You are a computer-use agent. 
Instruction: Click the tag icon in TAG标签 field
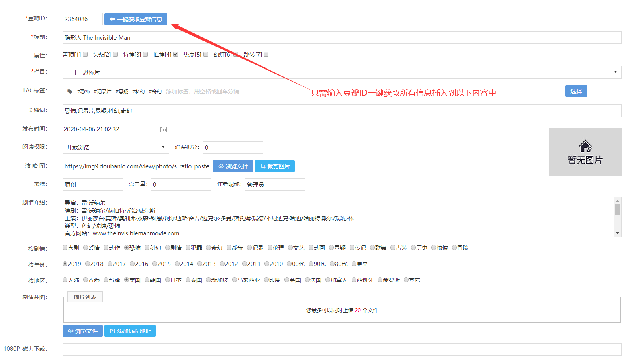[x=70, y=92]
